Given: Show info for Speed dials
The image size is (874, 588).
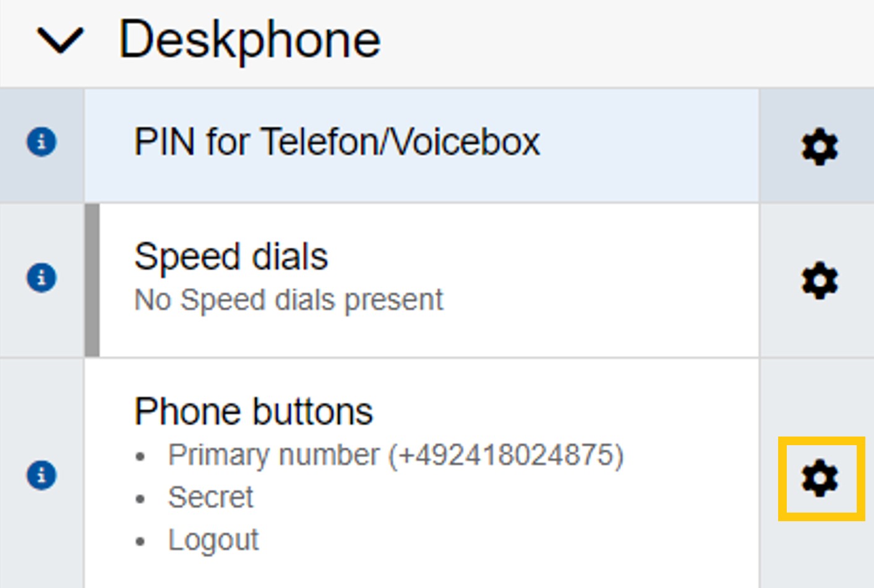Looking at the screenshot, I should point(41,278).
